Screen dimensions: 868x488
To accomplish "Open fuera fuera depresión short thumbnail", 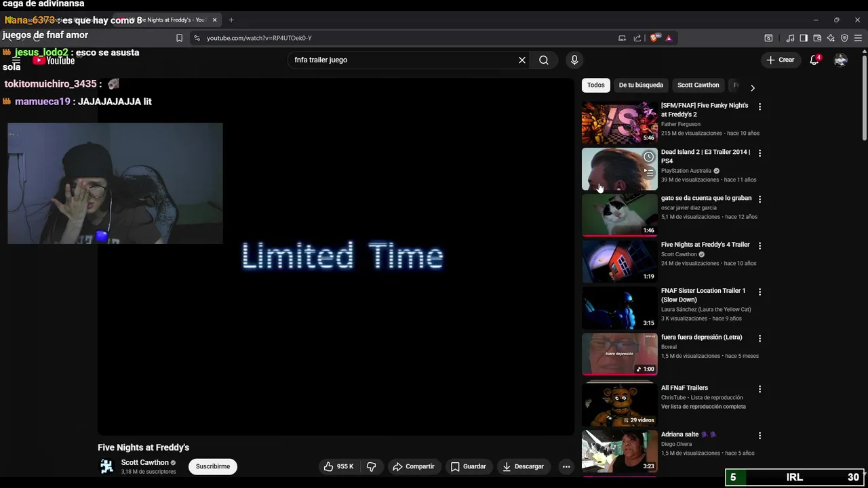I will pos(619,354).
